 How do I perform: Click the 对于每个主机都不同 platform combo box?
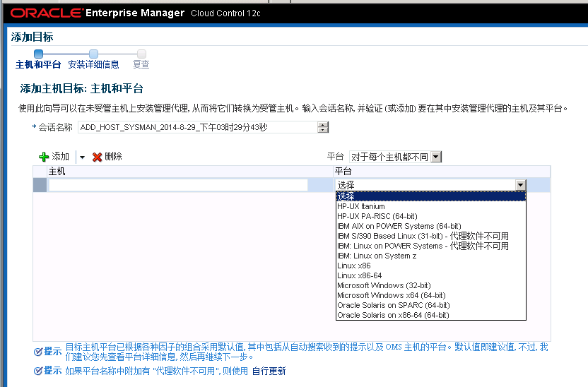tap(395, 157)
